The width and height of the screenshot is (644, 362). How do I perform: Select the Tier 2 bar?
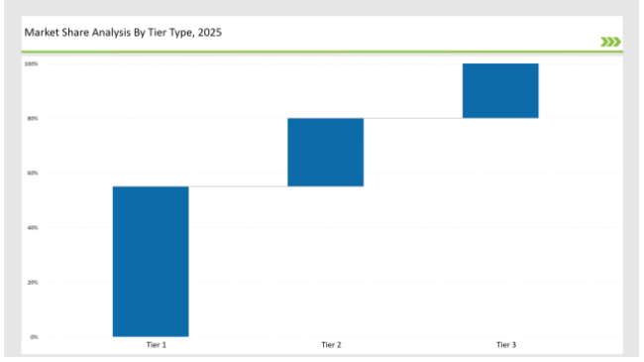[x=326, y=152]
